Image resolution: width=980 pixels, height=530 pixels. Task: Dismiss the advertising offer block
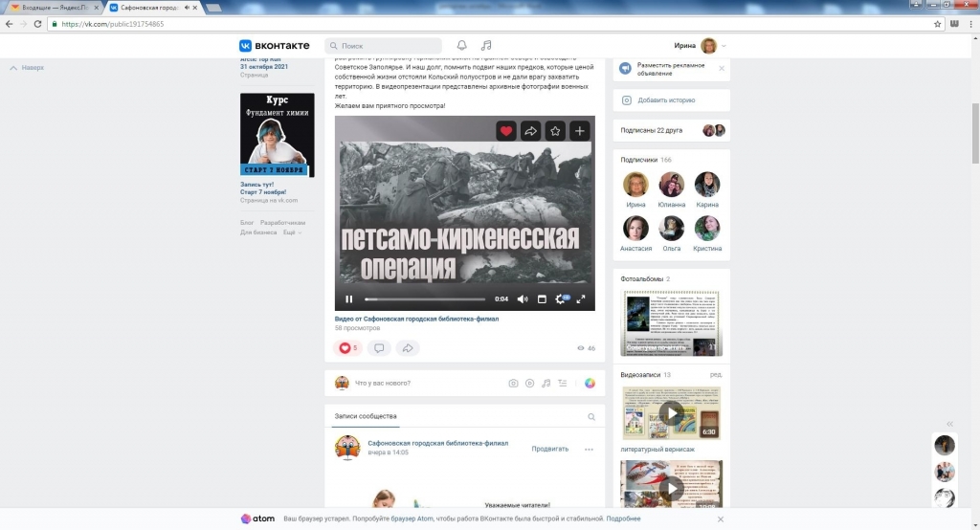pos(722,69)
